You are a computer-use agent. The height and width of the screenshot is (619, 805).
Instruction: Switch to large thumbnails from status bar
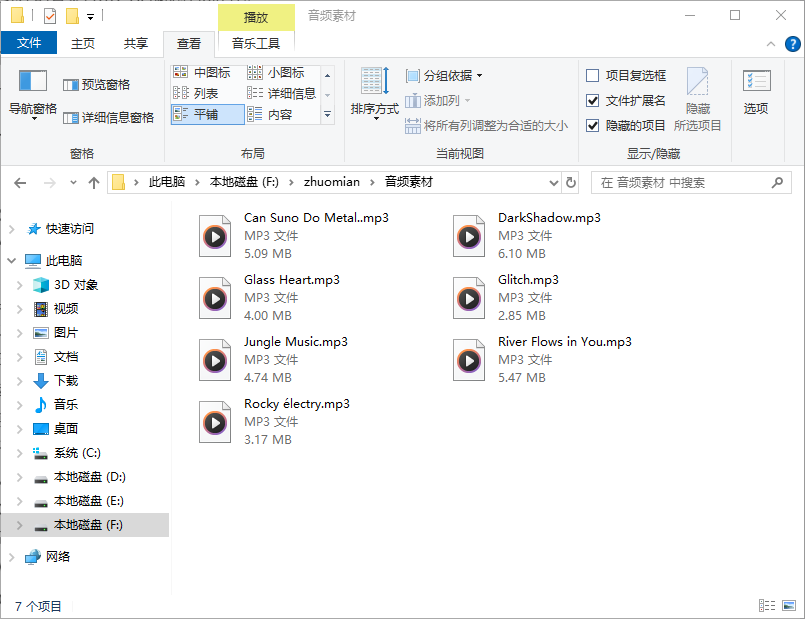(789, 606)
